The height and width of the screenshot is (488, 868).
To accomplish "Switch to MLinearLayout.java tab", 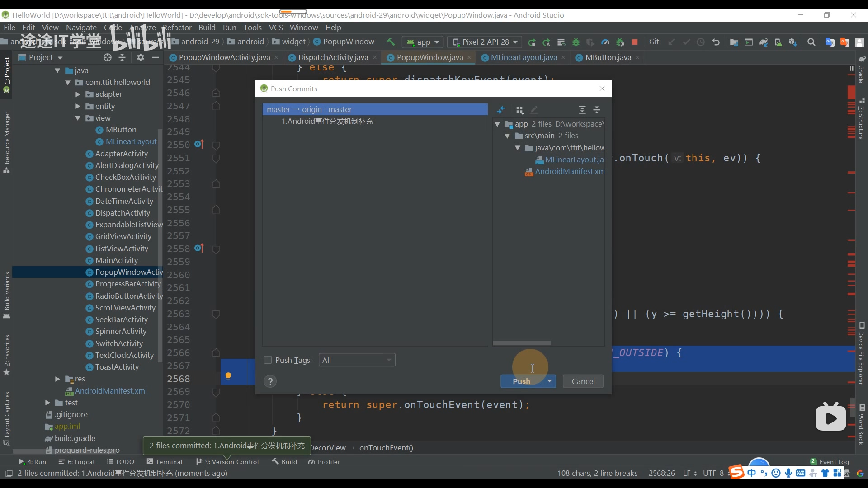I will (x=524, y=57).
